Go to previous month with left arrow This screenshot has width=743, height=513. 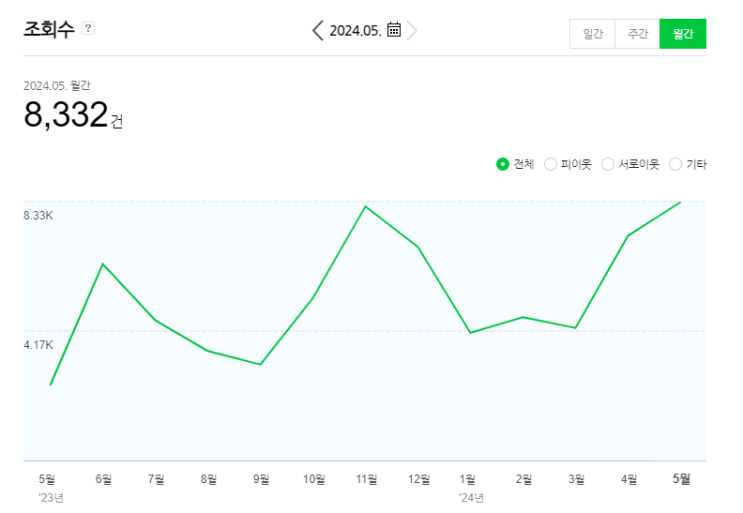pyautogui.click(x=317, y=30)
